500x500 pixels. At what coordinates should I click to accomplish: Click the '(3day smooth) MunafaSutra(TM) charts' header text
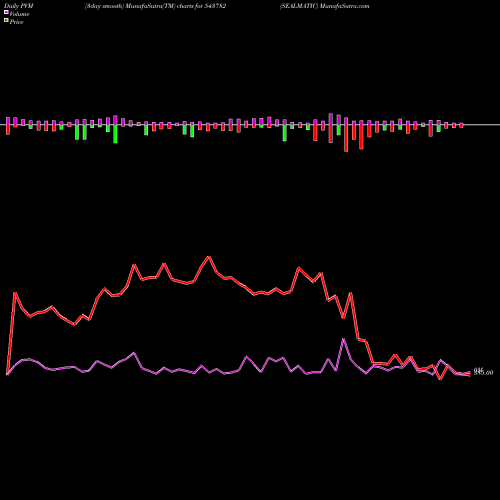point(156,6)
